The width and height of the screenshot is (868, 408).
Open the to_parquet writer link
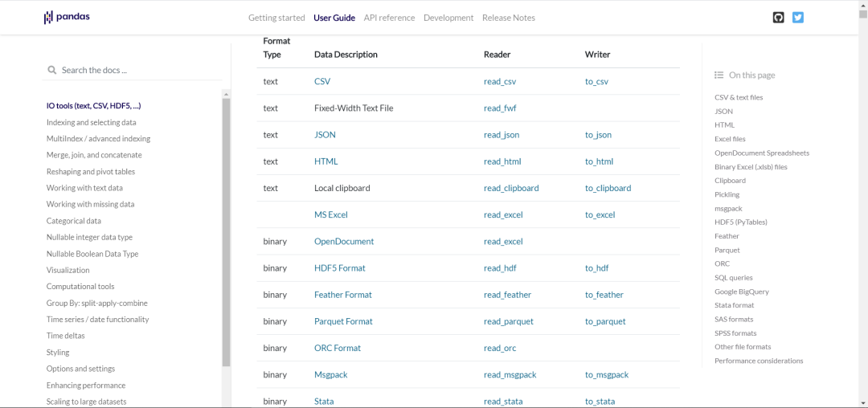pyautogui.click(x=605, y=321)
